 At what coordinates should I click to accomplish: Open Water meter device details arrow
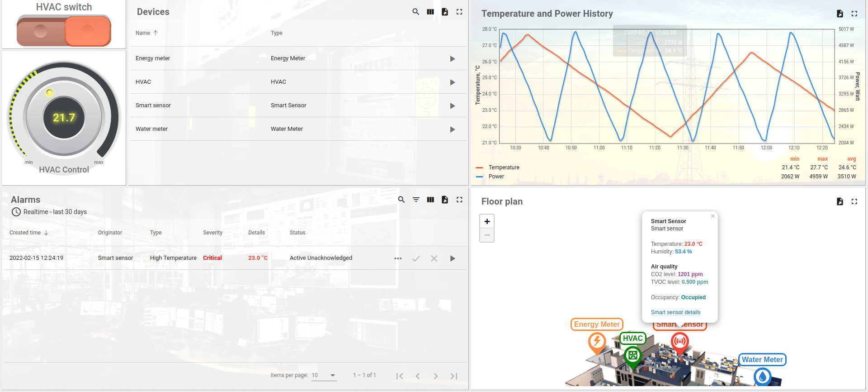[453, 129]
